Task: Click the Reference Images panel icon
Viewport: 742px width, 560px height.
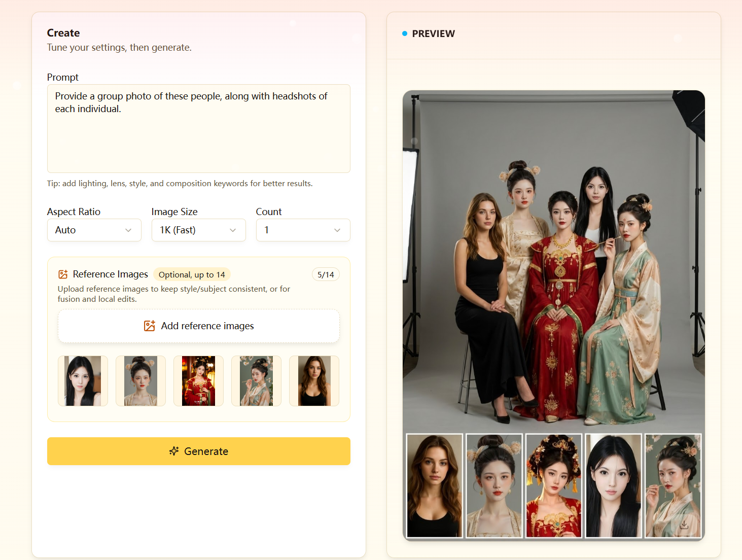Action: coord(63,274)
